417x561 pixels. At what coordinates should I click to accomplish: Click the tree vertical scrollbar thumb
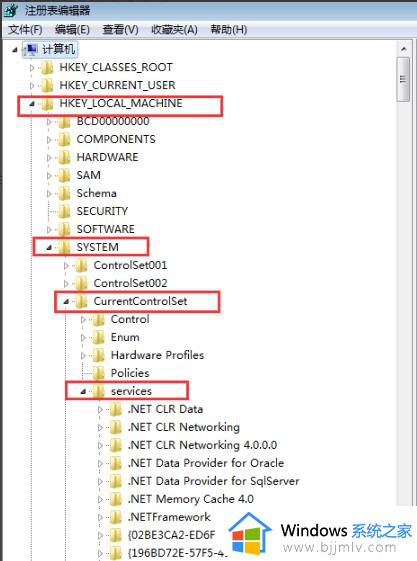pyautogui.click(x=403, y=79)
